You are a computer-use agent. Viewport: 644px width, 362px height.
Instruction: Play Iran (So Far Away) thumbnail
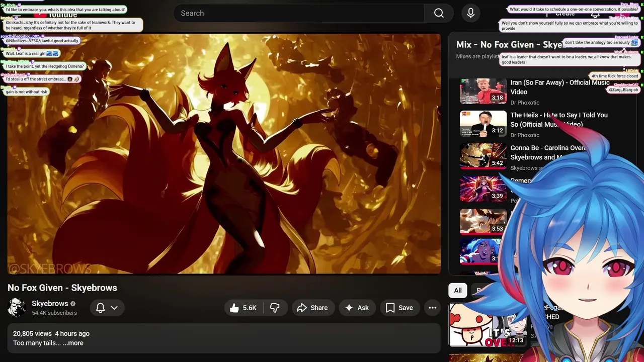coord(483,91)
